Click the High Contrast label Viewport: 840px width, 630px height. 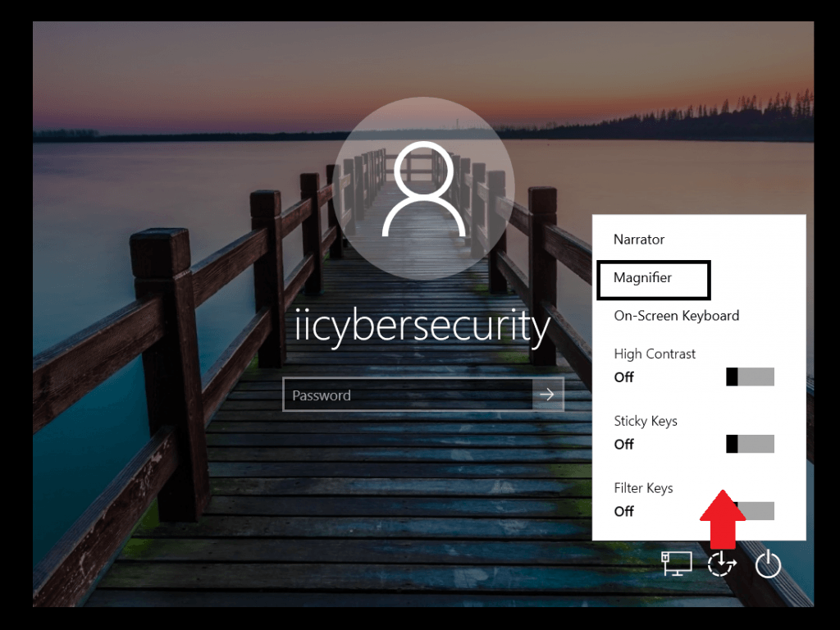coord(655,354)
